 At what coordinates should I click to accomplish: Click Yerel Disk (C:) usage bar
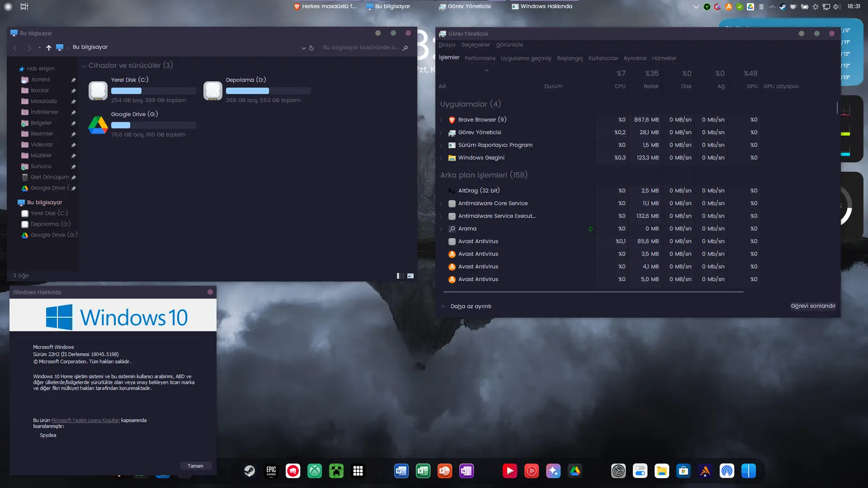point(154,91)
